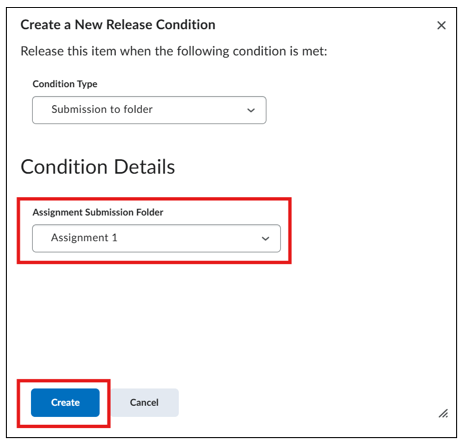This screenshot has height=445, width=461.
Task: Open the Condition Type dropdown
Action: click(149, 110)
